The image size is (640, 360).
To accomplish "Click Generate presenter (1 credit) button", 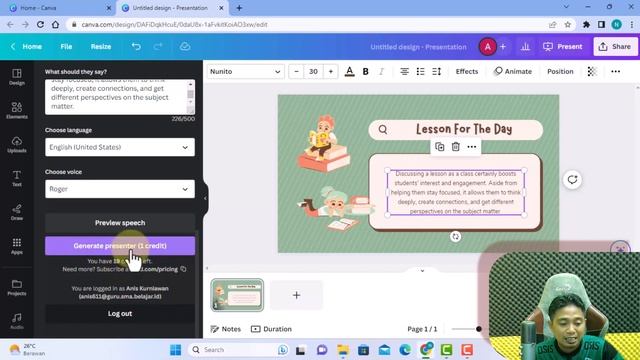I will 120,246.
